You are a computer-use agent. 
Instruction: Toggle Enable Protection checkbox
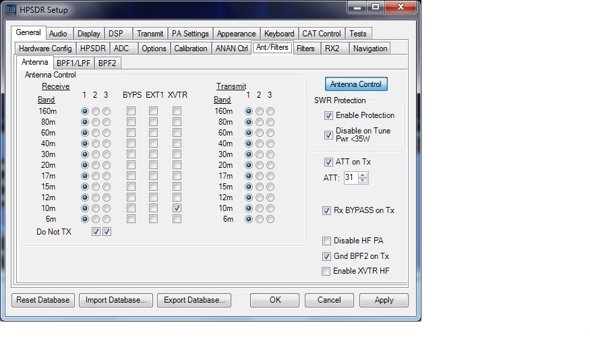328,115
